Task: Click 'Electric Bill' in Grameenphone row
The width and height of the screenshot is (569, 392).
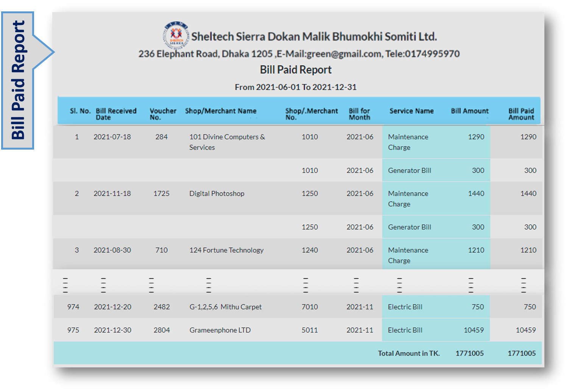Action: [x=405, y=330]
